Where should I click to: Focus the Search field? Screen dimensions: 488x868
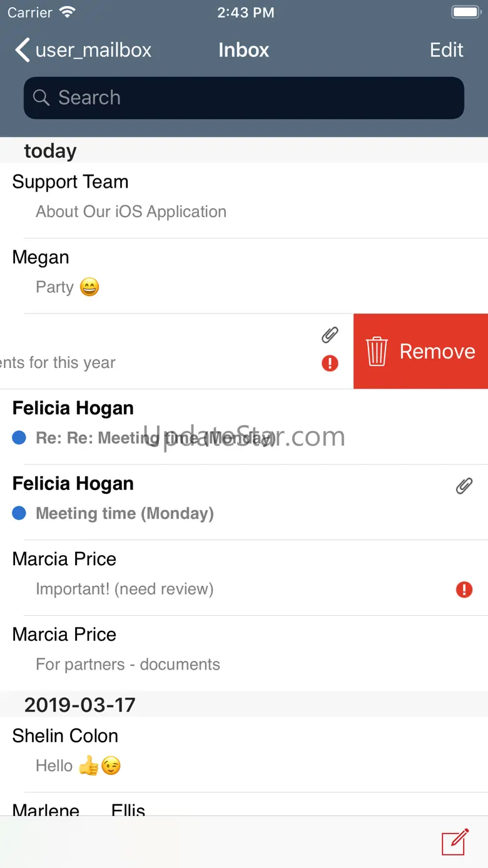pos(250,98)
